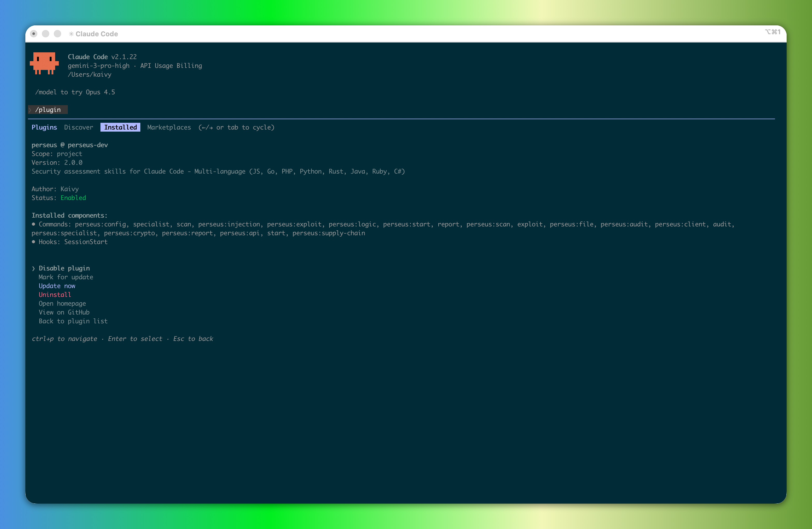Click the ⌥⌘1 shortcut indicator
The image size is (812, 529).
(772, 32)
